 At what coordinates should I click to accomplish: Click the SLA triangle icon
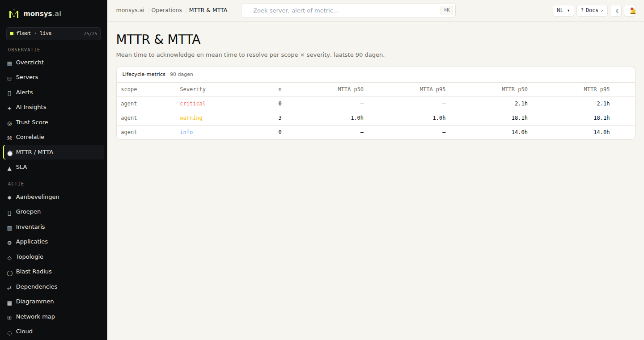(x=9, y=168)
